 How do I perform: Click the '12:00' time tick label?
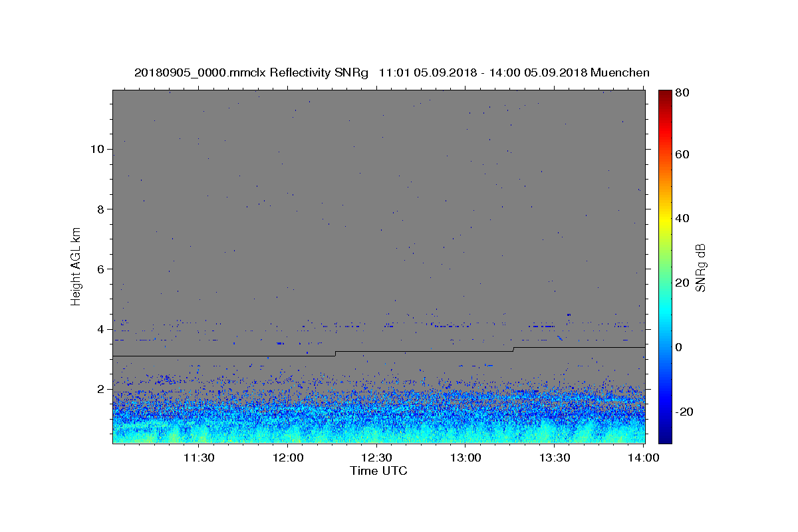click(x=287, y=458)
